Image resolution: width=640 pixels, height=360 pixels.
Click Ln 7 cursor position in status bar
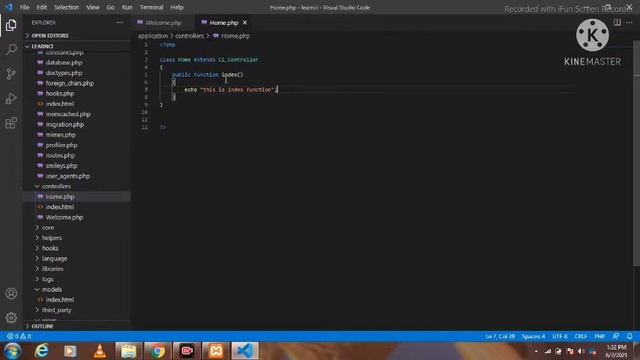pyautogui.click(x=500, y=336)
